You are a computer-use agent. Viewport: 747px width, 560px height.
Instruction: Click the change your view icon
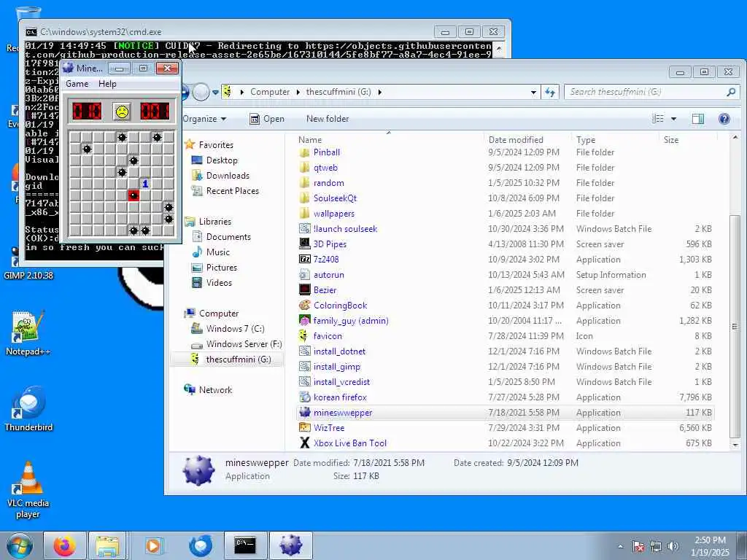pyautogui.click(x=658, y=119)
